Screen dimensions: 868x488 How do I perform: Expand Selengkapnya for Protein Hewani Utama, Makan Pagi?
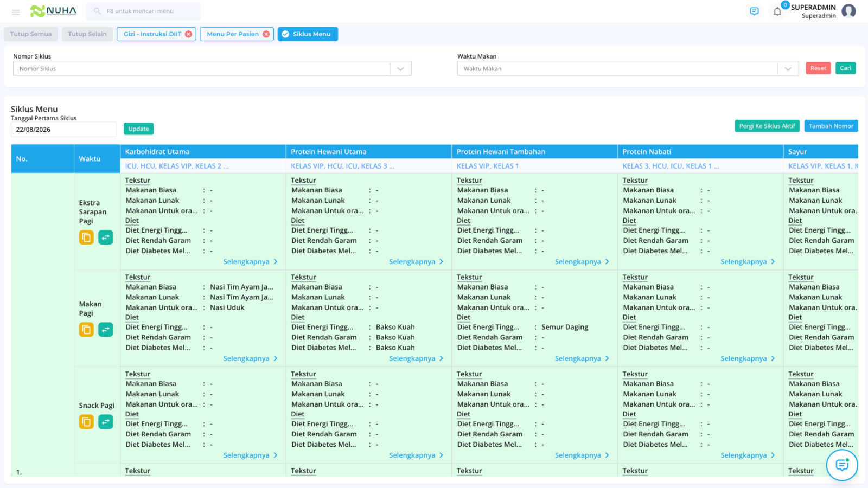coord(416,358)
